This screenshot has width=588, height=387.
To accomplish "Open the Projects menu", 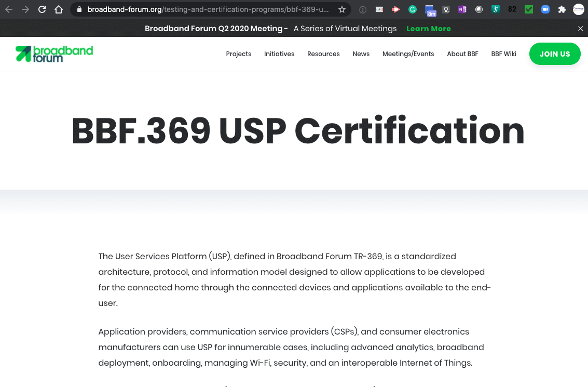I will coord(238,54).
